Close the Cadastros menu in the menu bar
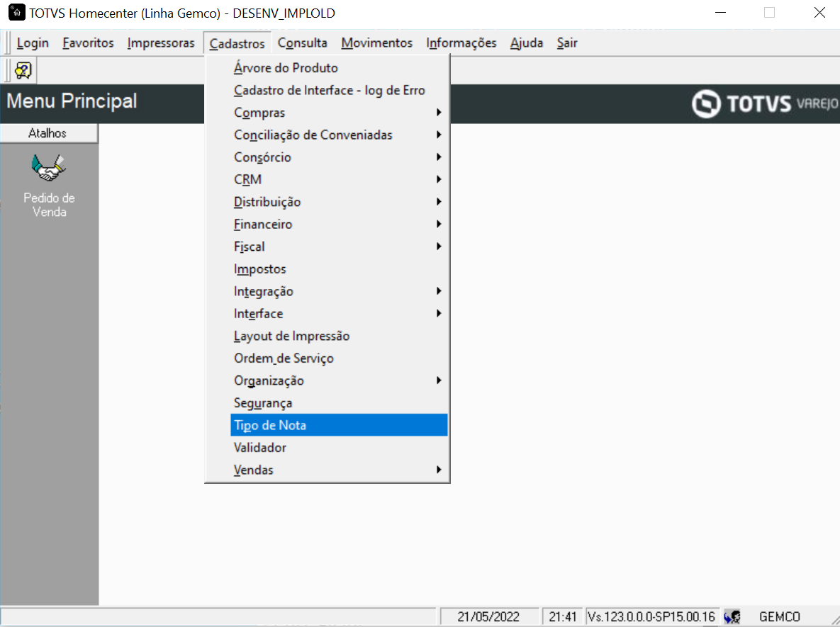840x627 pixels. tap(237, 43)
